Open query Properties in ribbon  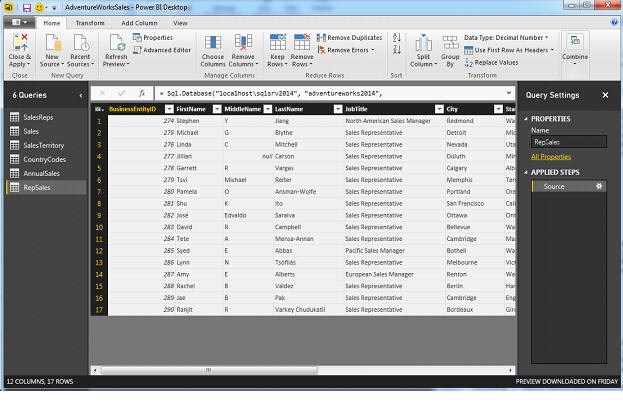pos(153,37)
